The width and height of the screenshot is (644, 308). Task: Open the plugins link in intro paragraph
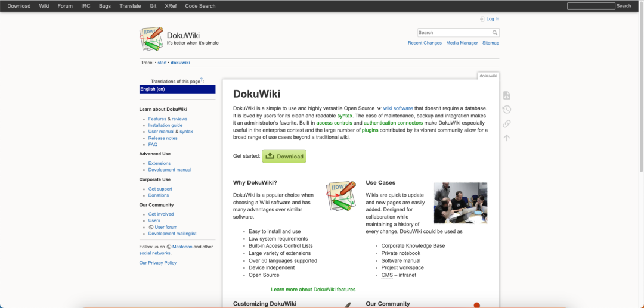370,130
